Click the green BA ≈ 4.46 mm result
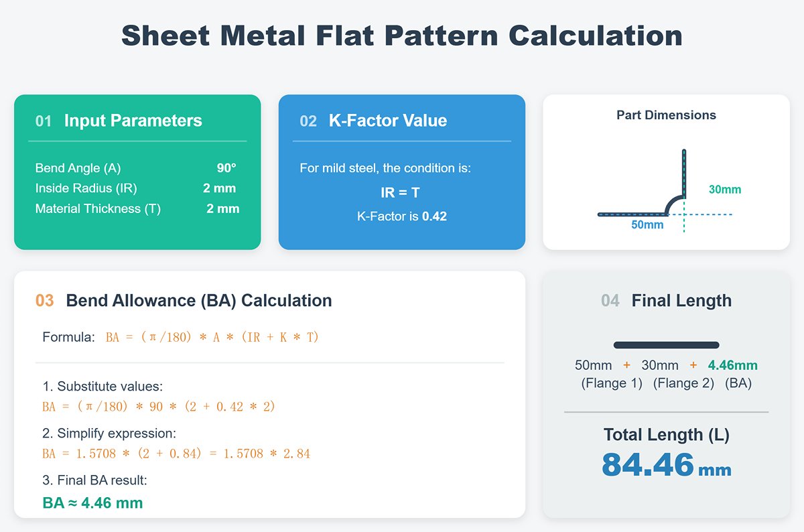 92,503
